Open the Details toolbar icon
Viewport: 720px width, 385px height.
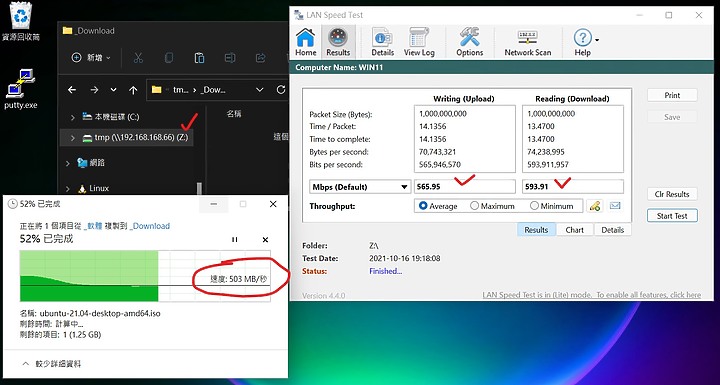coord(382,41)
